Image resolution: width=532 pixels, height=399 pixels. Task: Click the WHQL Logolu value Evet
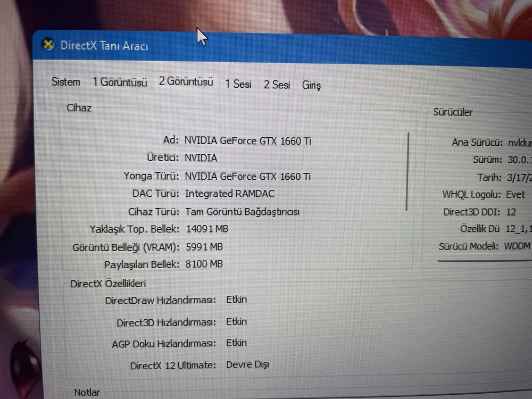point(516,194)
